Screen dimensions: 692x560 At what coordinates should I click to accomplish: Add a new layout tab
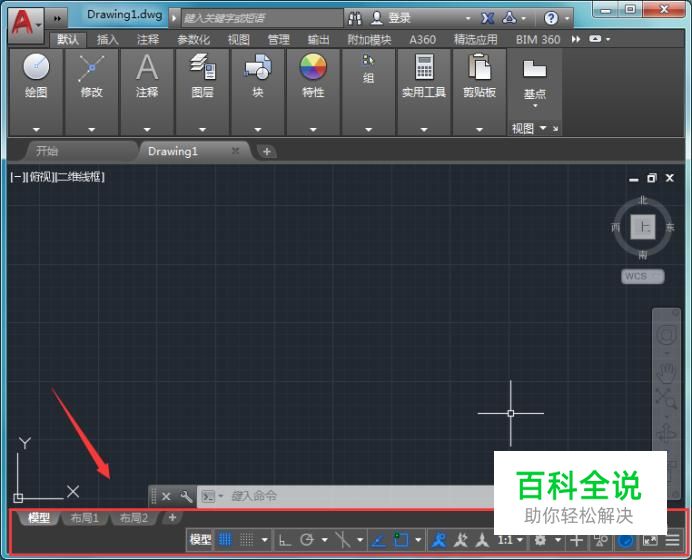click(172, 518)
